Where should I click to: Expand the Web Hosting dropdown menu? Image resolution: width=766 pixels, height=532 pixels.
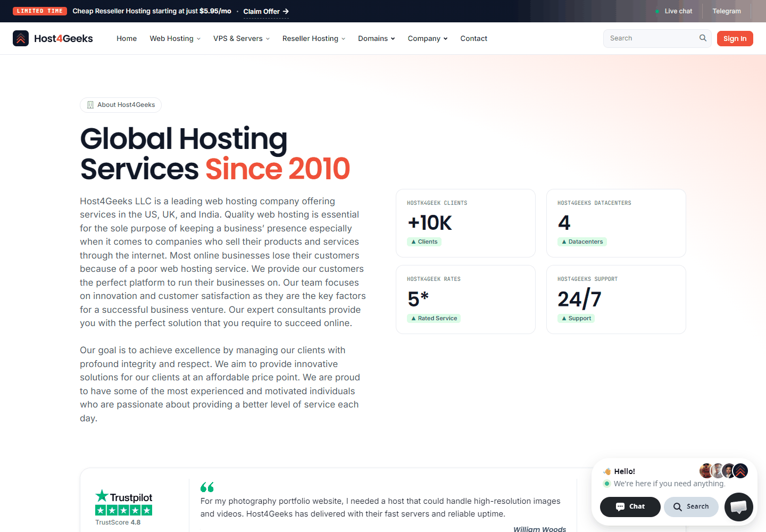click(x=175, y=38)
